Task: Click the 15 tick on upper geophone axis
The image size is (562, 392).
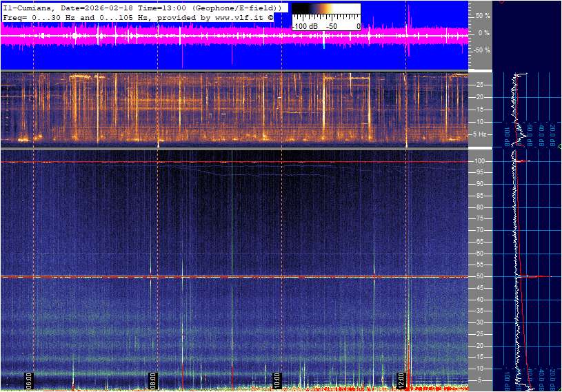Action: coord(480,110)
